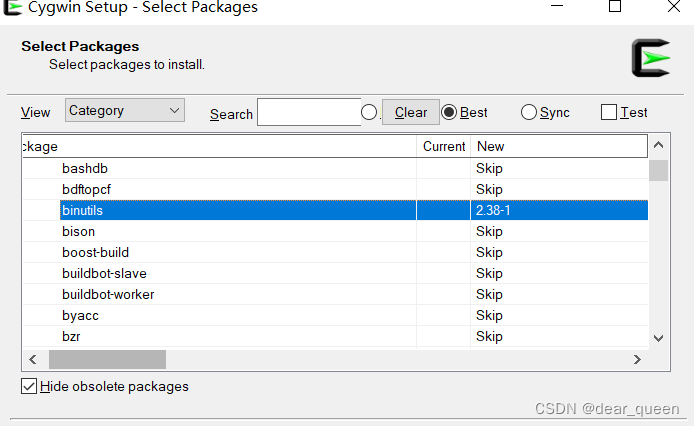Open the View Category dropdown
The width and height of the screenshot is (694, 426).
click(x=125, y=110)
